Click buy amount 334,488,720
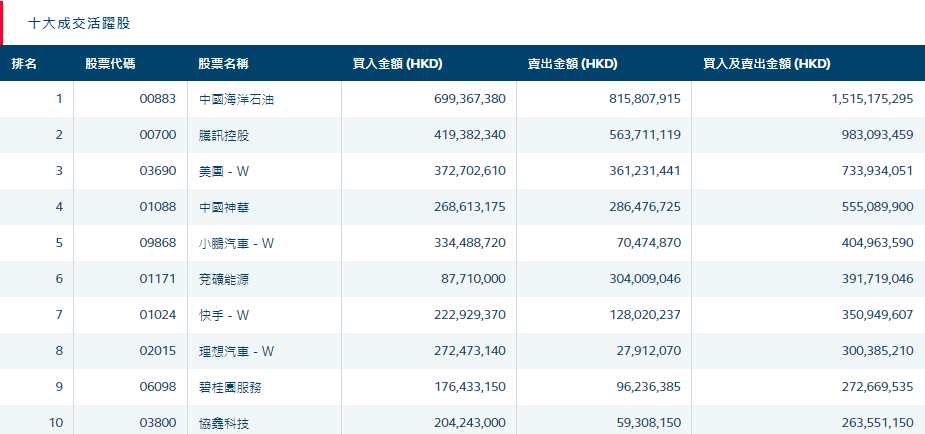This screenshot has width=925, height=434. 468,243
